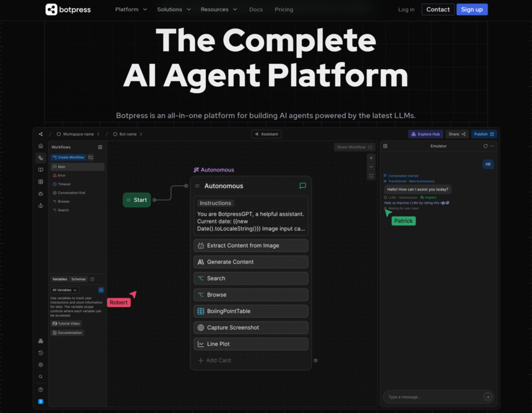This screenshot has height=413, width=532.
Task: Open the All Variables dropdown
Action: tap(65, 290)
